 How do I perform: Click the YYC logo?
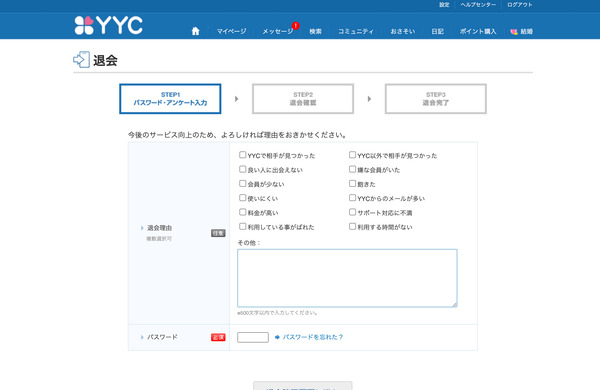tap(108, 25)
